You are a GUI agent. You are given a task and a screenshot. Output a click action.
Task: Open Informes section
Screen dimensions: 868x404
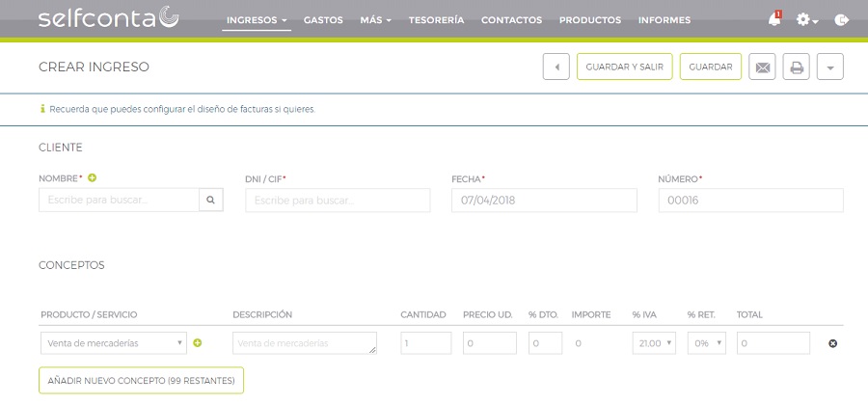(x=665, y=20)
